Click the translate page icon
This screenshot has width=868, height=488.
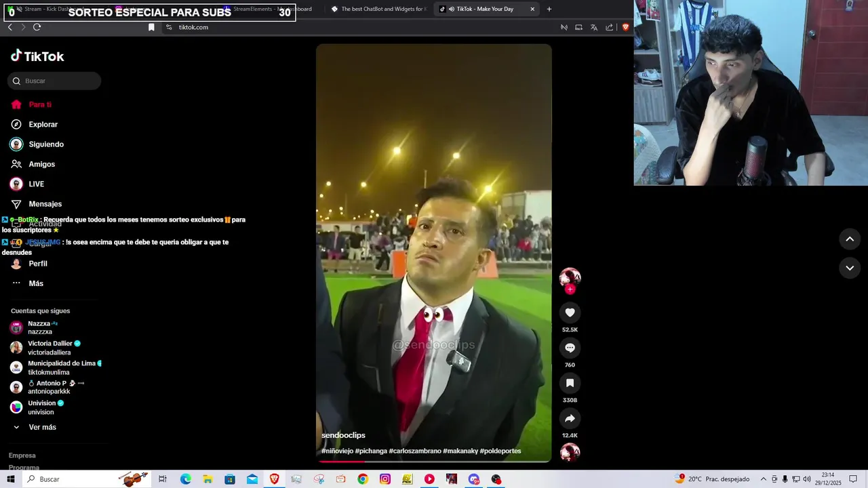click(594, 27)
